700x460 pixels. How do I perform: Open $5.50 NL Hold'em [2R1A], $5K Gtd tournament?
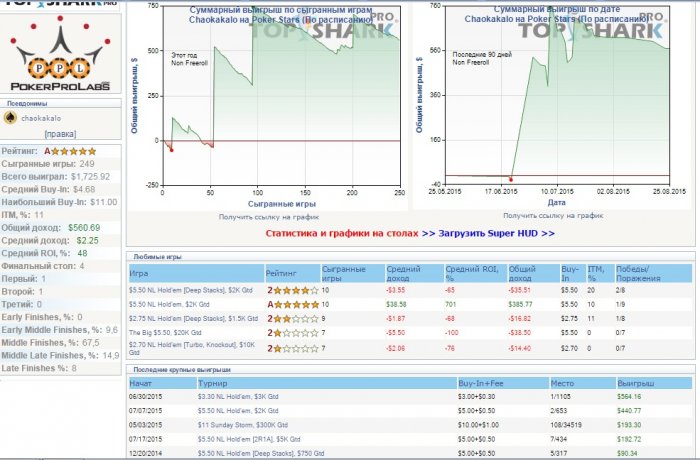pyautogui.click(x=249, y=439)
